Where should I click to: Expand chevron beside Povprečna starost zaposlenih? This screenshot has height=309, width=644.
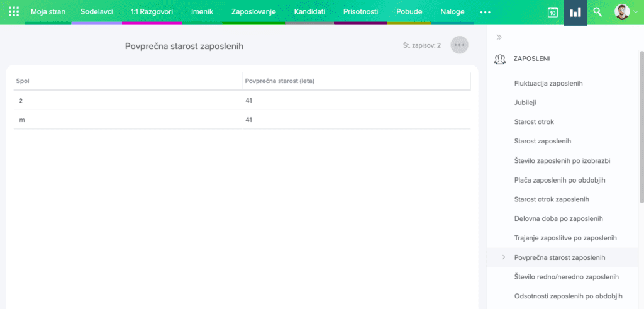504,257
